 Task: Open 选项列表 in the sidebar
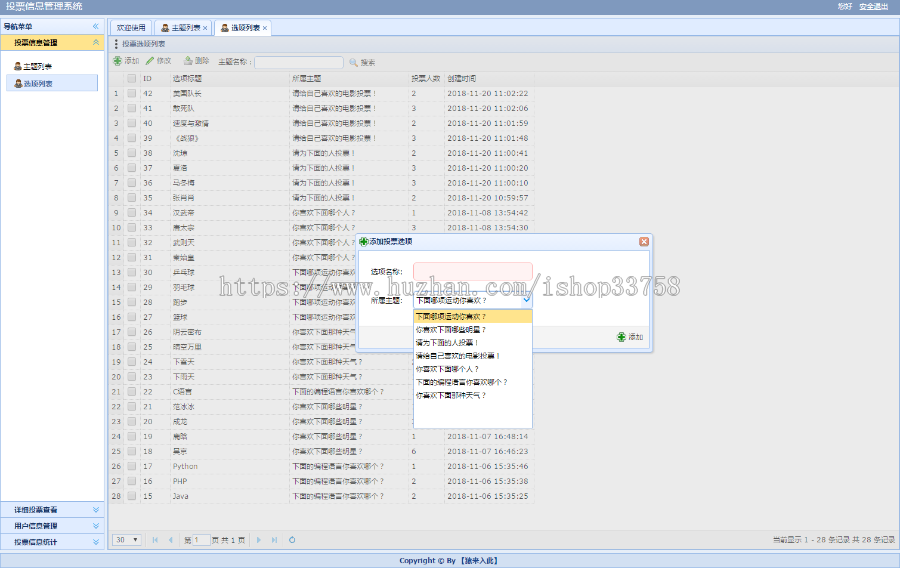click(38, 84)
